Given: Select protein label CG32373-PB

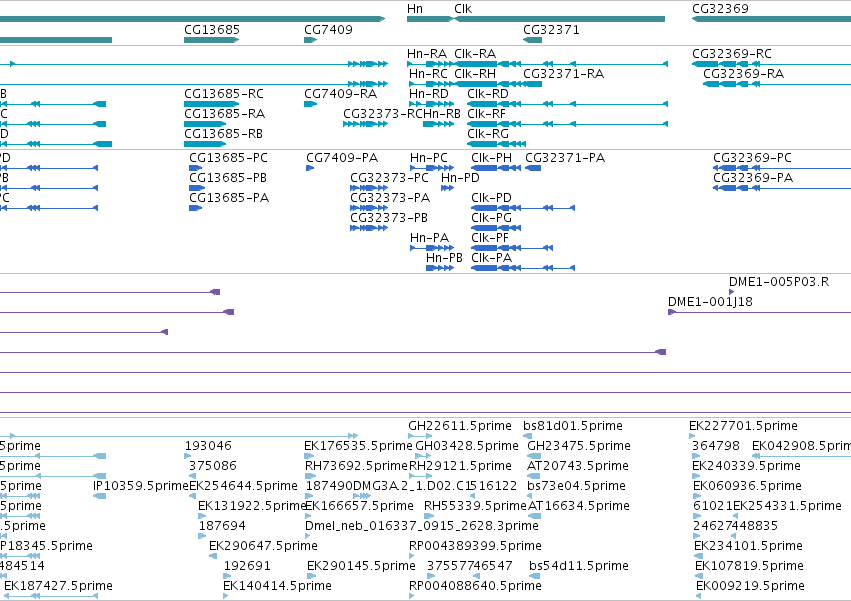Looking at the screenshot, I should coord(389,218).
